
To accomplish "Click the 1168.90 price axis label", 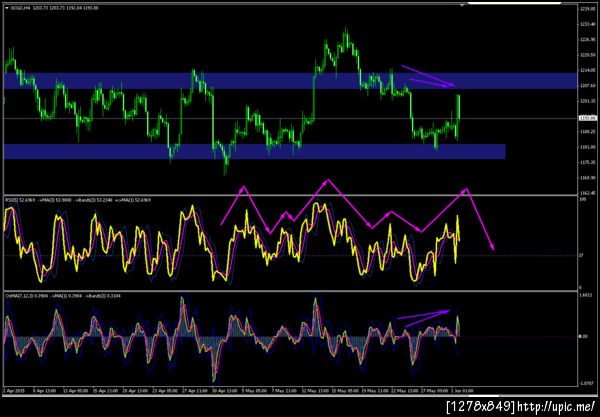I will coord(587,178).
